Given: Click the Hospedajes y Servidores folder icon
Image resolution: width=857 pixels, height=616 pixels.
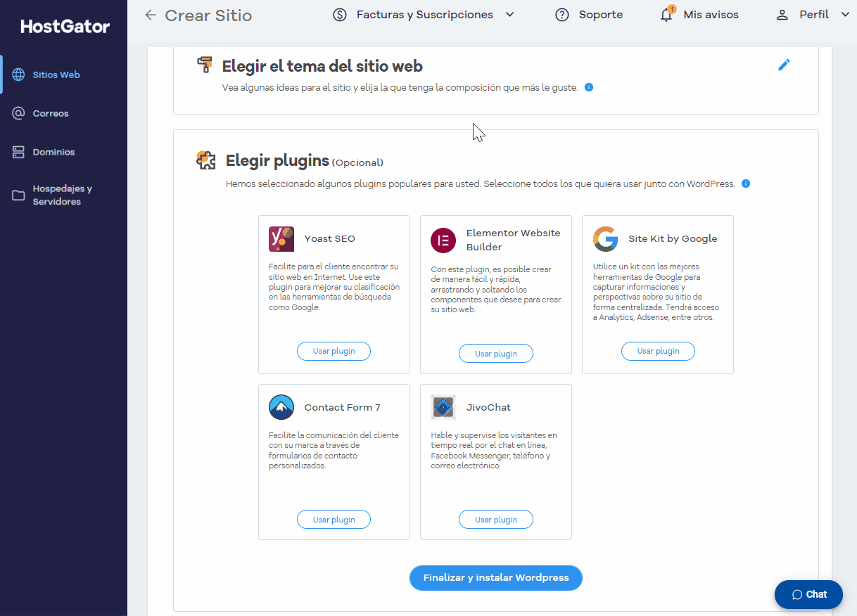Looking at the screenshot, I should [19, 195].
